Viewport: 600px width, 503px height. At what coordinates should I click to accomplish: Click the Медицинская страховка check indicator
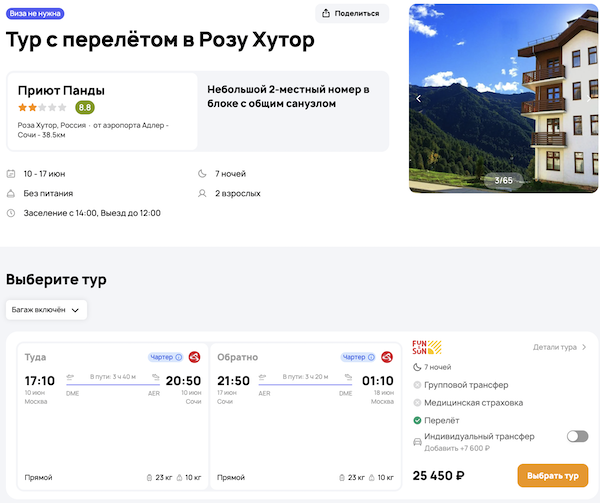(417, 402)
